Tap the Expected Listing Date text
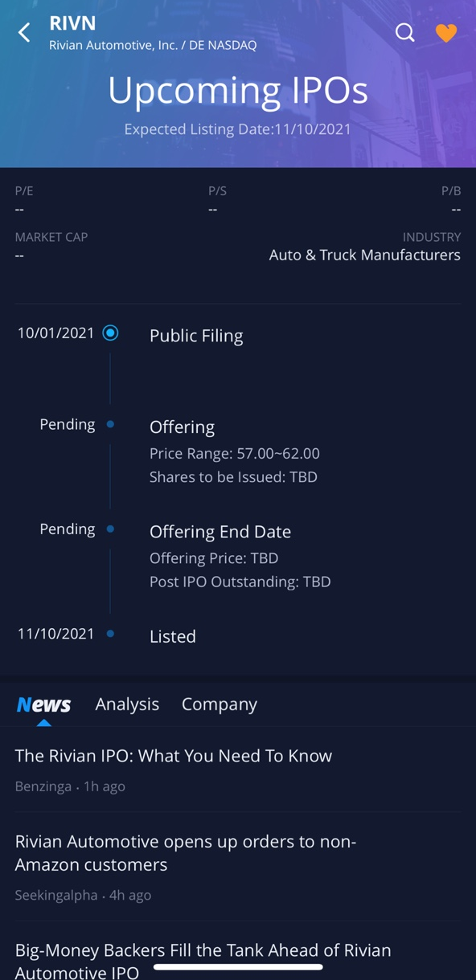Viewport: 476px width, 980px height. tap(238, 129)
